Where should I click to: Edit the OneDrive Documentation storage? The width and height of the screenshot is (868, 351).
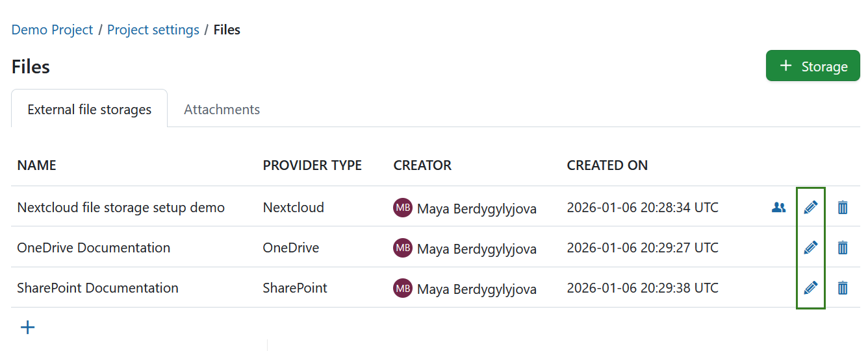(810, 247)
